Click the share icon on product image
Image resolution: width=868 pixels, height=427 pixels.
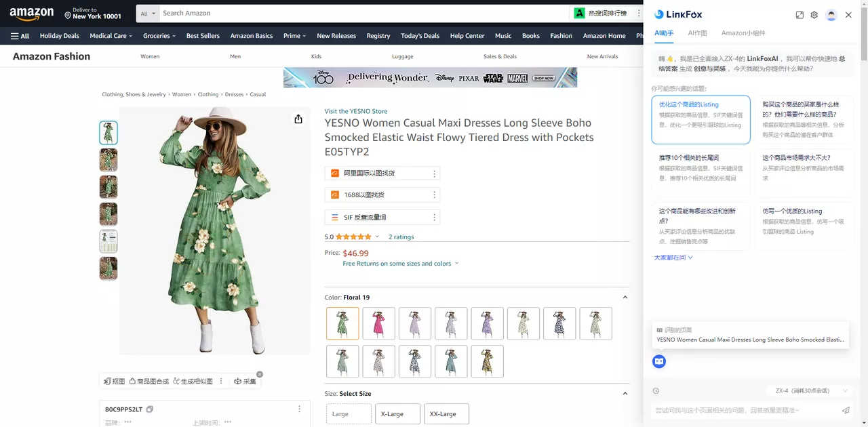298,119
